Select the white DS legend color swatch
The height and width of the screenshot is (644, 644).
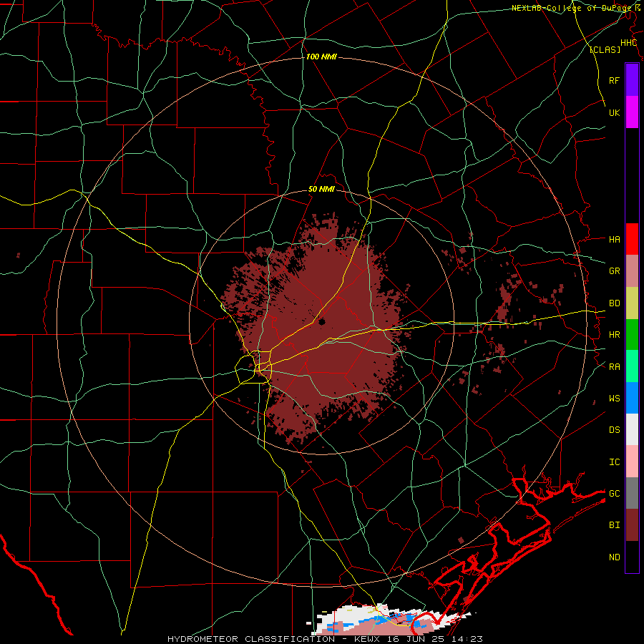(632, 429)
